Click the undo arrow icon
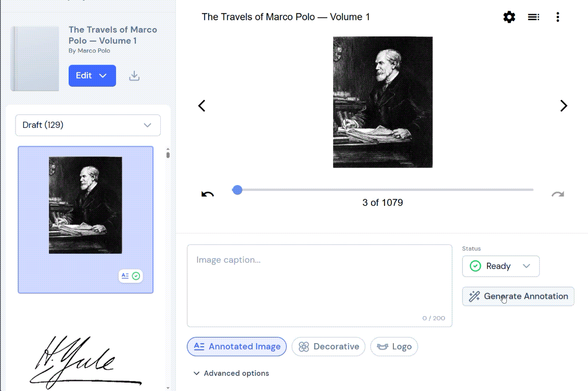Viewport: 588px width, 391px height. coord(208,194)
